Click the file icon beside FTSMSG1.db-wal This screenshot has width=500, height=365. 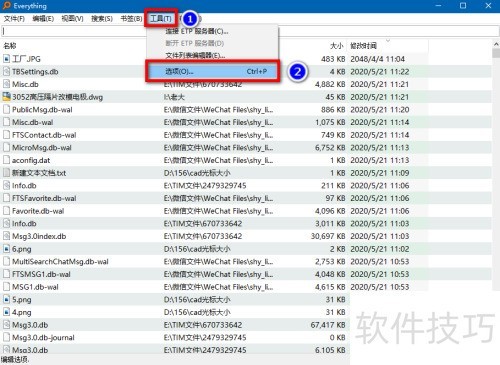pos(6,274)
